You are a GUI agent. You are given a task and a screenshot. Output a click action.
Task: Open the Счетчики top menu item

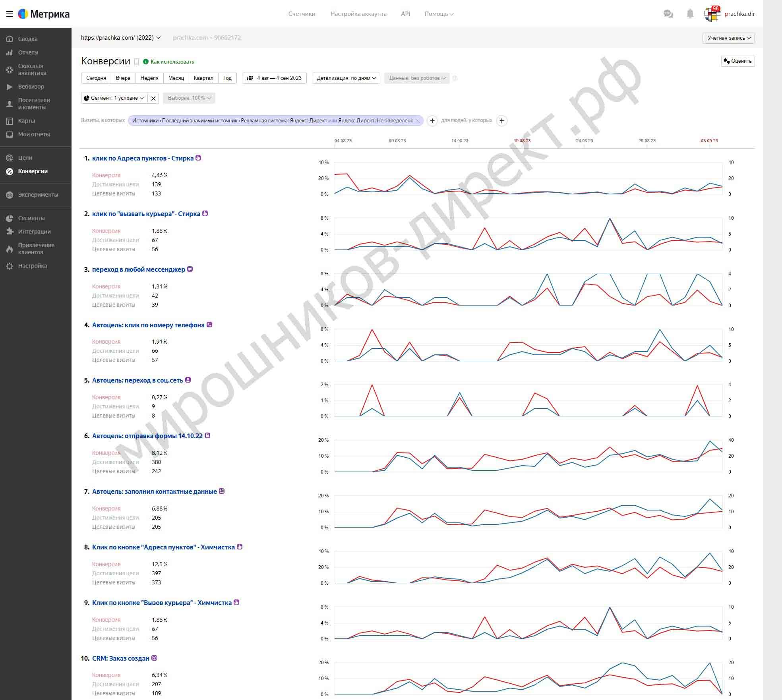[302, 14]
